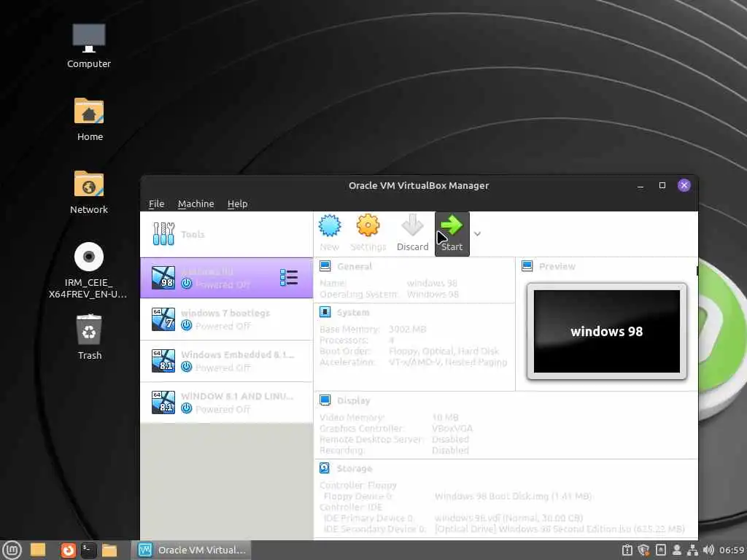The height and width of the screenshot is (560, 747).
Task: Click the Windows Embedded 8.1 OS icon
Action: pyautogui.click(x=163, y=360)
